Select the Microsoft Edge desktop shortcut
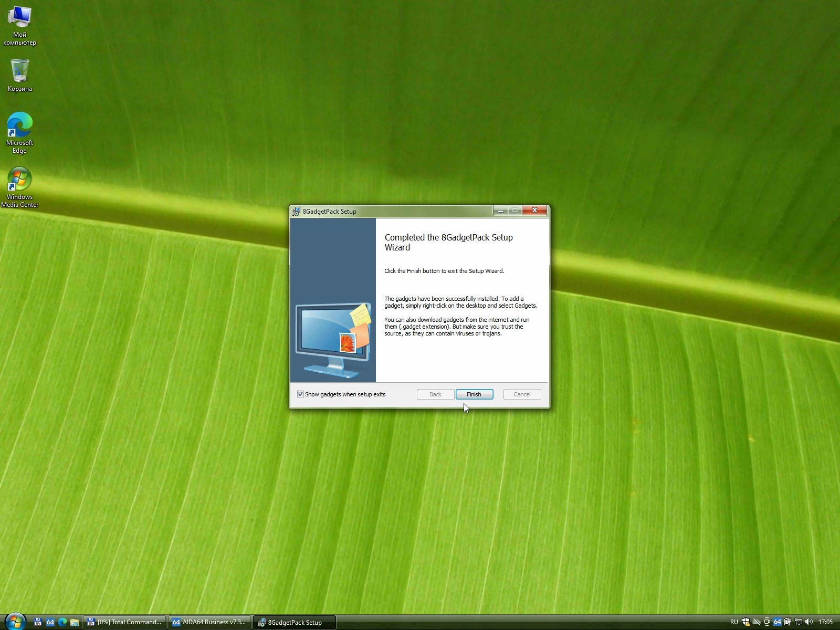 (19, 133)
